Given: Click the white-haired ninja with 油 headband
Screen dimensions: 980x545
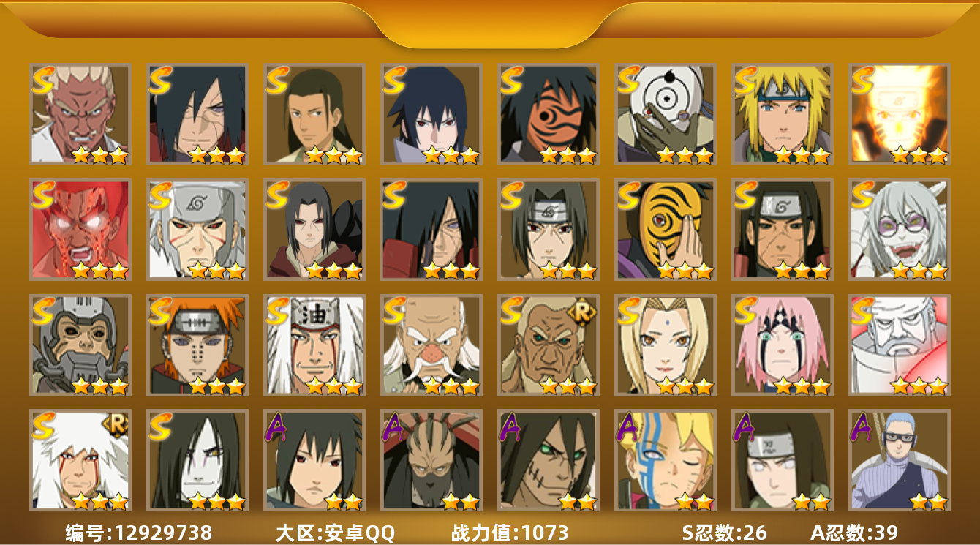Looking at the screenshot, I should [314, 345].
